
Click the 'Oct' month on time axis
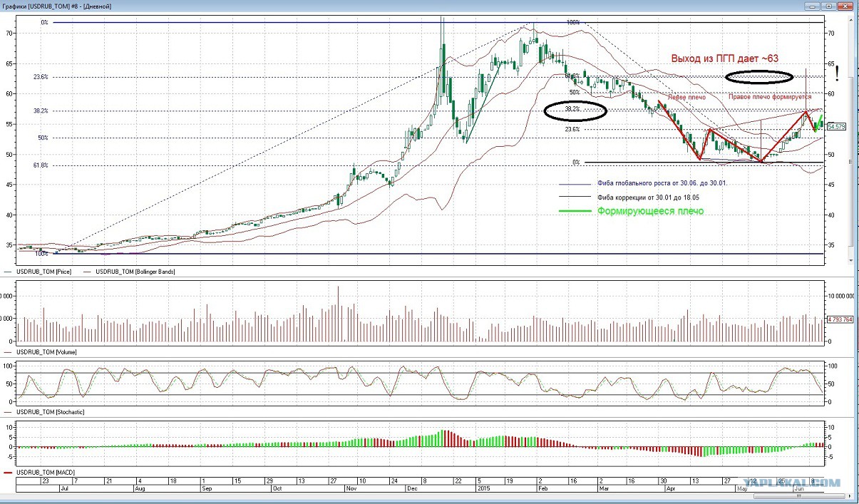pyautogui.click(x=278, y=489)
